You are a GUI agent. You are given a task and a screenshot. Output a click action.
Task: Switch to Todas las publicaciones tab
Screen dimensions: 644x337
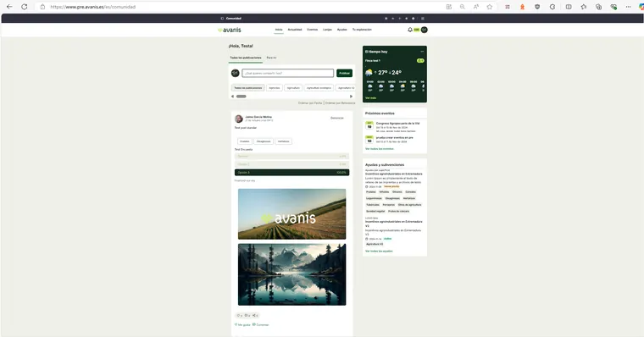pos(245,58)
